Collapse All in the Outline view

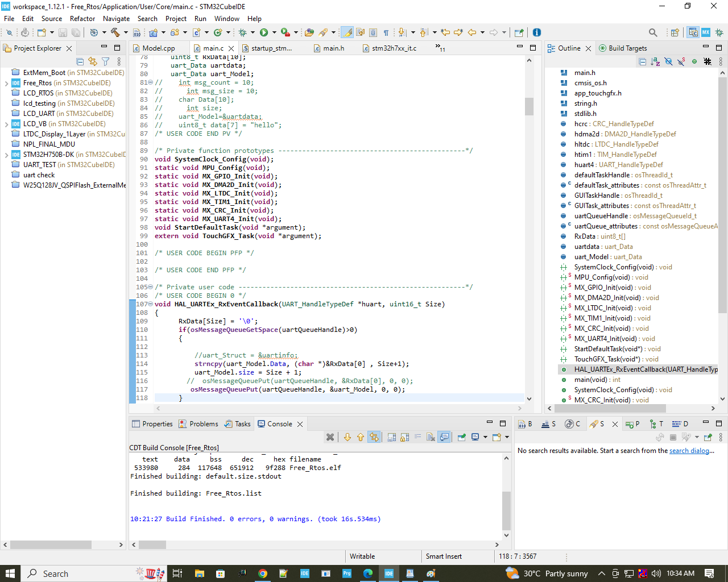(643, 61)
